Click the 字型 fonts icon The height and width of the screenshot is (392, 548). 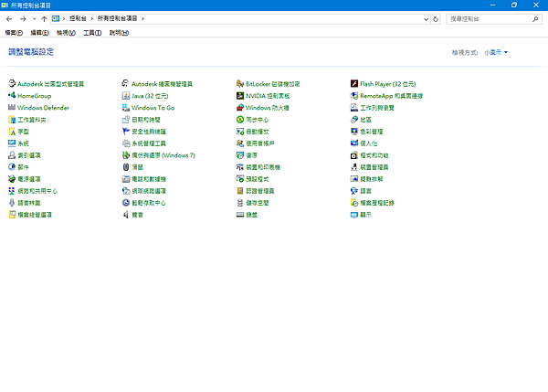tap(12, 132)
